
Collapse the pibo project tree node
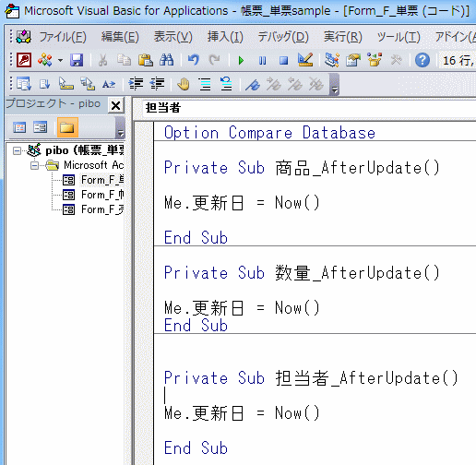pyautogui.click(x=18, y=150)
